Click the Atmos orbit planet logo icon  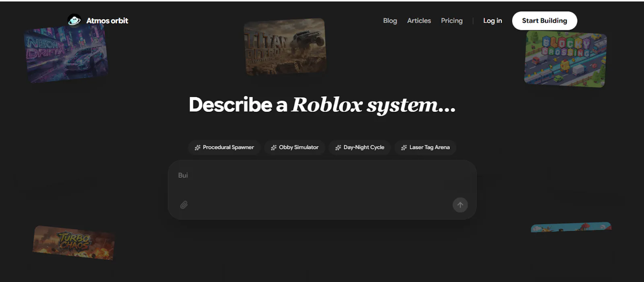74,20
